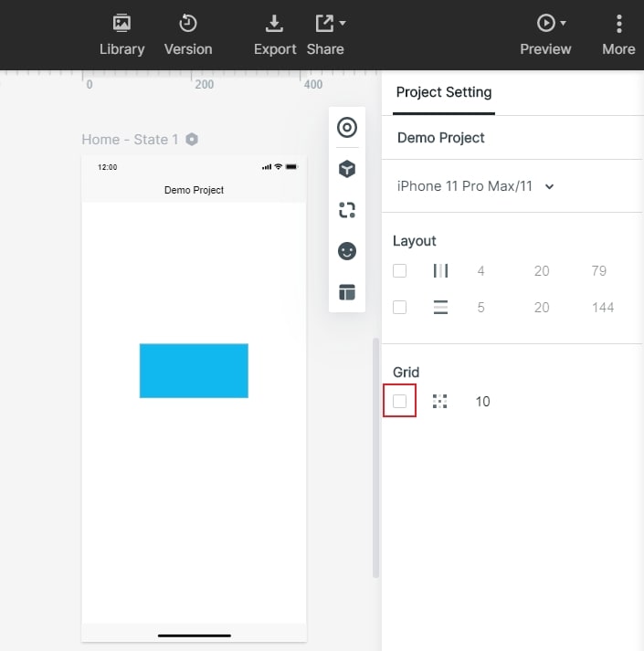
Task: Open the component cube icon panel
Action: pyautogui.click(x=347, y=169)
